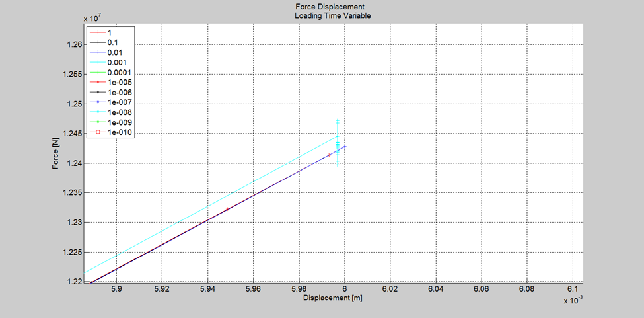Click the '1e-005' legend entry
This screenshot has width=644, height=318.
[x=119, y=82]
